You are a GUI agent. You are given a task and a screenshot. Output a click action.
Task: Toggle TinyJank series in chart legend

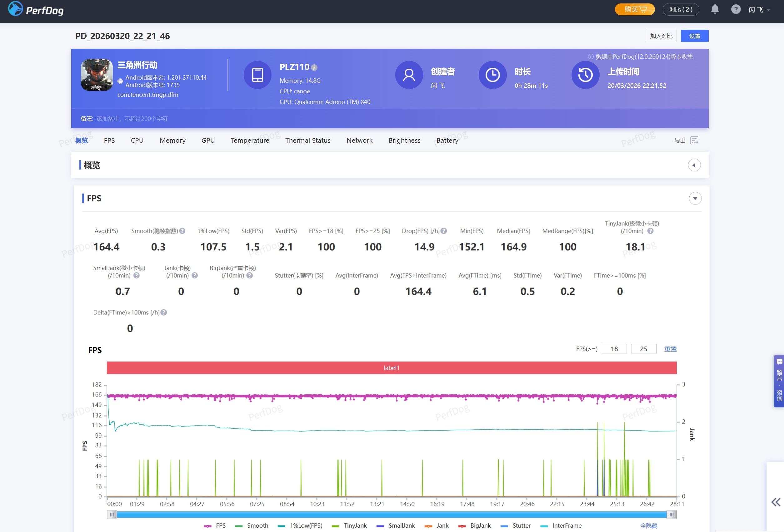pos(349,525)
